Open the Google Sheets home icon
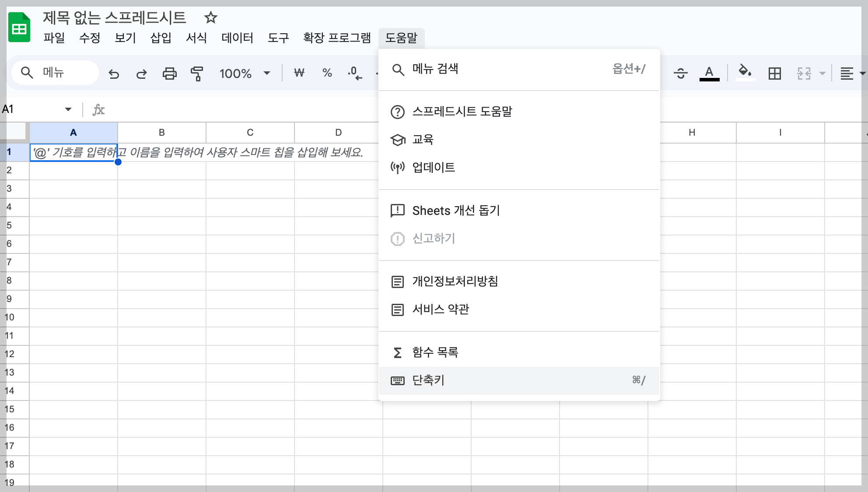Image resolution: width=868 pixels, height=492 pixels. [x=19, y=28]
